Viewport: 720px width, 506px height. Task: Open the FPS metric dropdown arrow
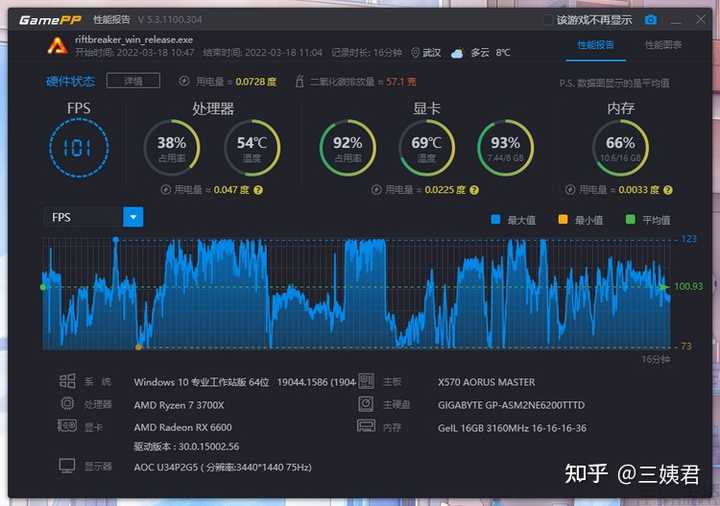(133, 217)
